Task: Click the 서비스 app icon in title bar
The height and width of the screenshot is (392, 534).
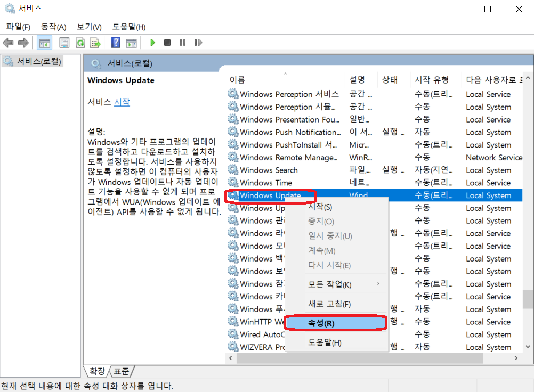Action: [x=10, y=9]
